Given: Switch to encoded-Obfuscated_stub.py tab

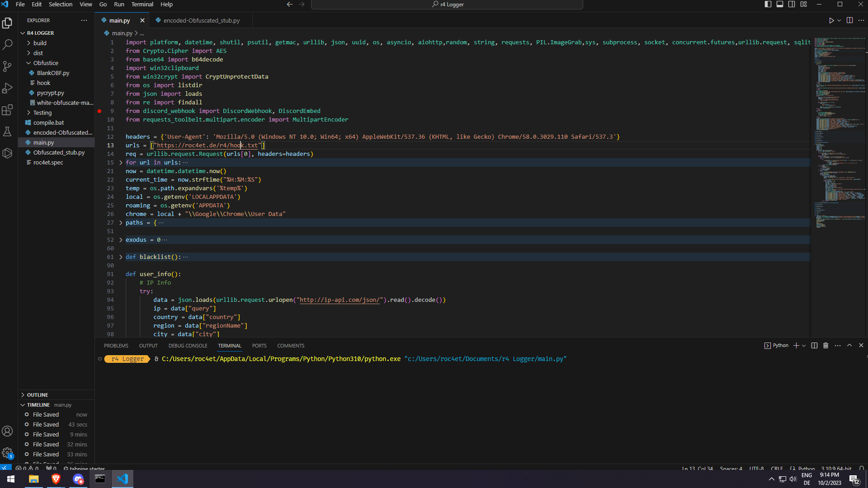Looking at the screenshot, I should coord(201,20).
